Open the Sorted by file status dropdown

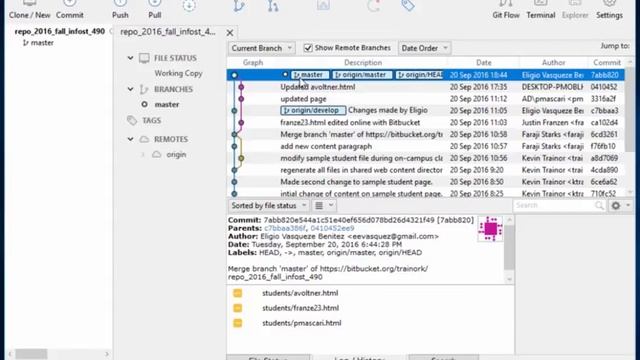tap(269, 206)
